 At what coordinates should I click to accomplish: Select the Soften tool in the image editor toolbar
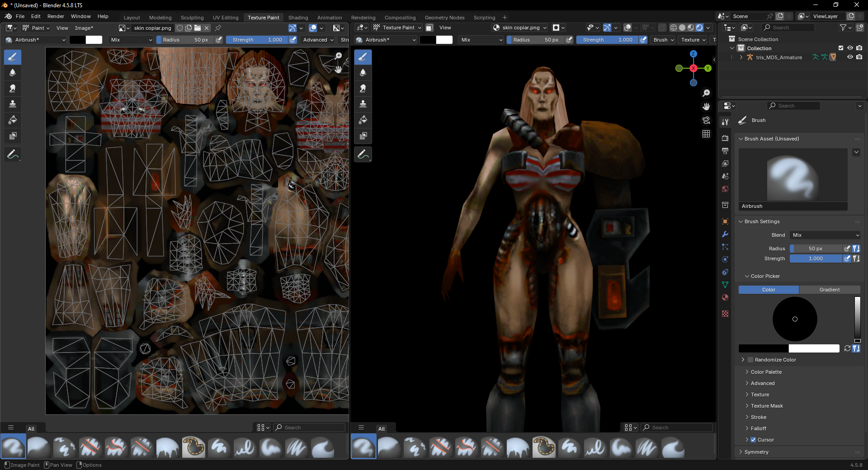tap(13, 73)
